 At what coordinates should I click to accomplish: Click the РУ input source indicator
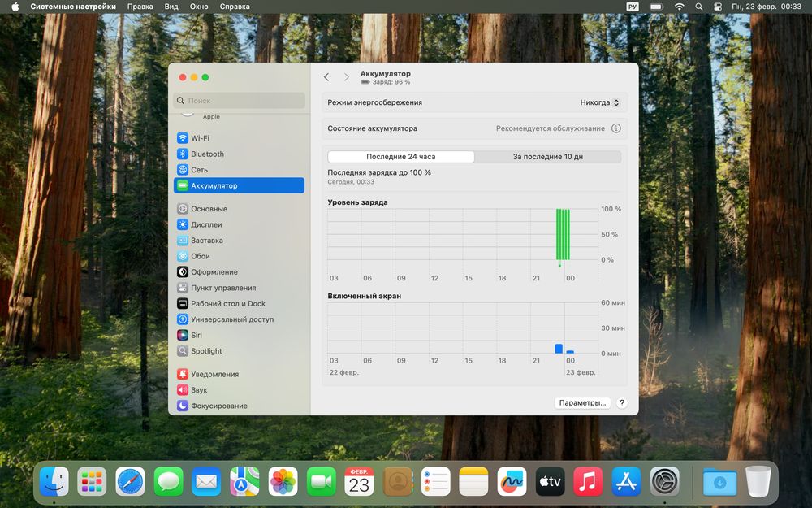[x=633, y=7]
